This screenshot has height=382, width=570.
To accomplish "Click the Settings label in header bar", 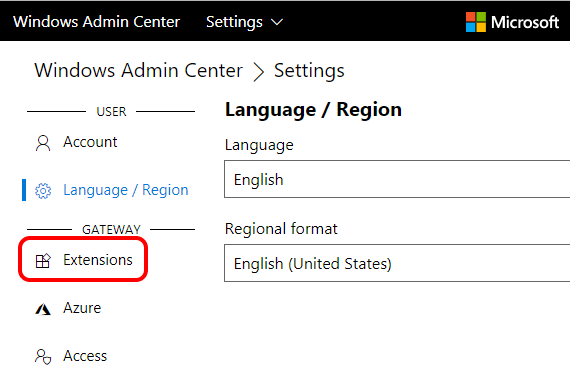I will tap(234, 22).
